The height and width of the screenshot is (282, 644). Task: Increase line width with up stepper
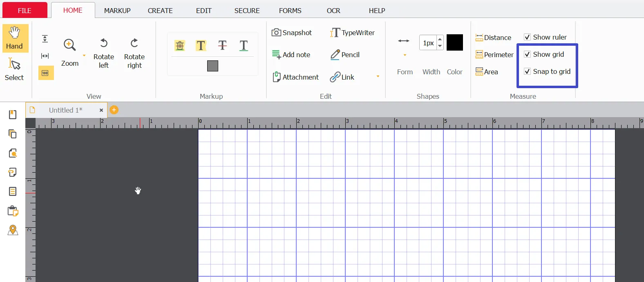pyautogui.click(x=440, y=39)
